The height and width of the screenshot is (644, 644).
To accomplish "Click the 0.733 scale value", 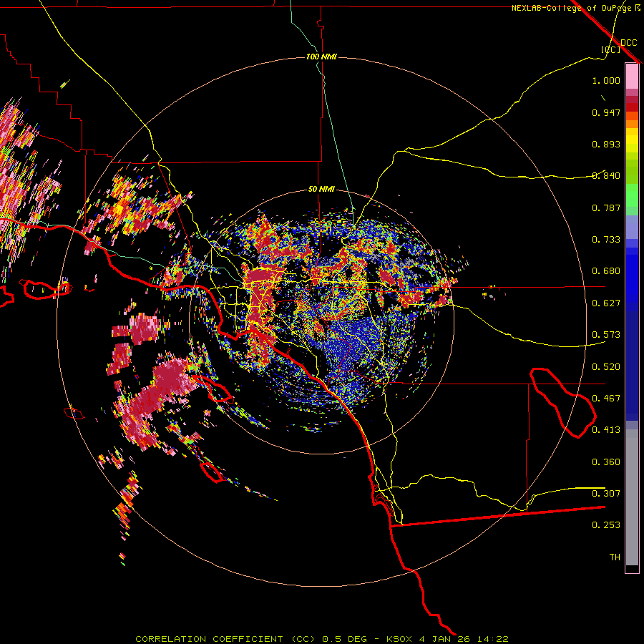I will point(606,240).
